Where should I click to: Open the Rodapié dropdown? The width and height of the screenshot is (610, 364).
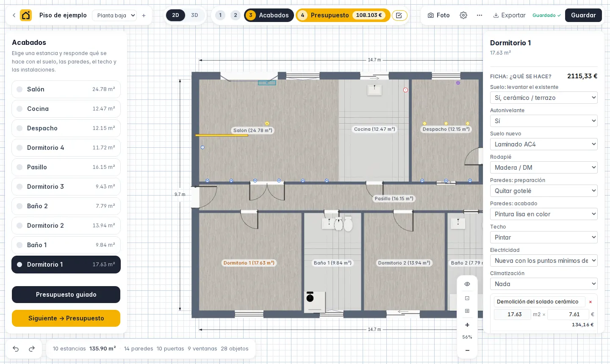point(544,168)
